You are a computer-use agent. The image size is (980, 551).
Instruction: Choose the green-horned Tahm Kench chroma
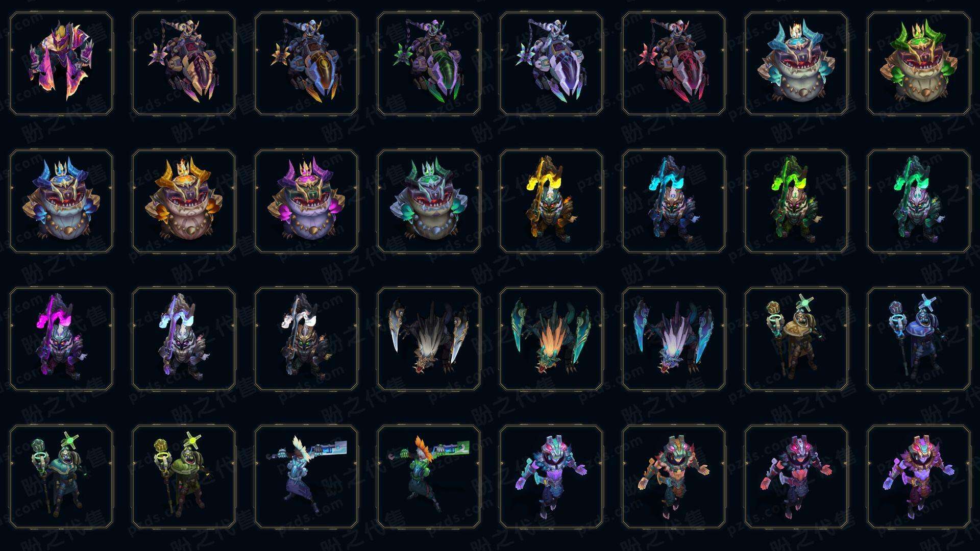[x=919, y=63]
